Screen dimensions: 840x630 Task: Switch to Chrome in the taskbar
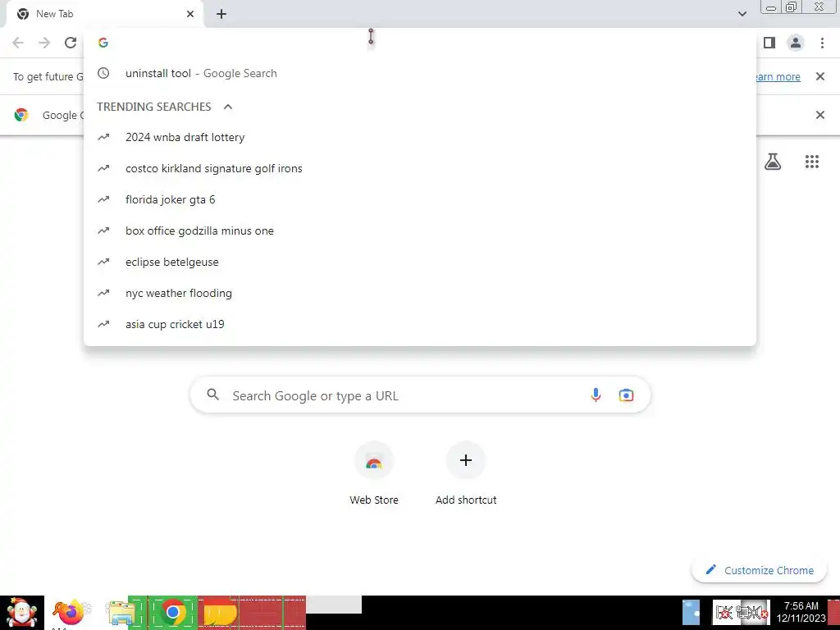(172, 612)
